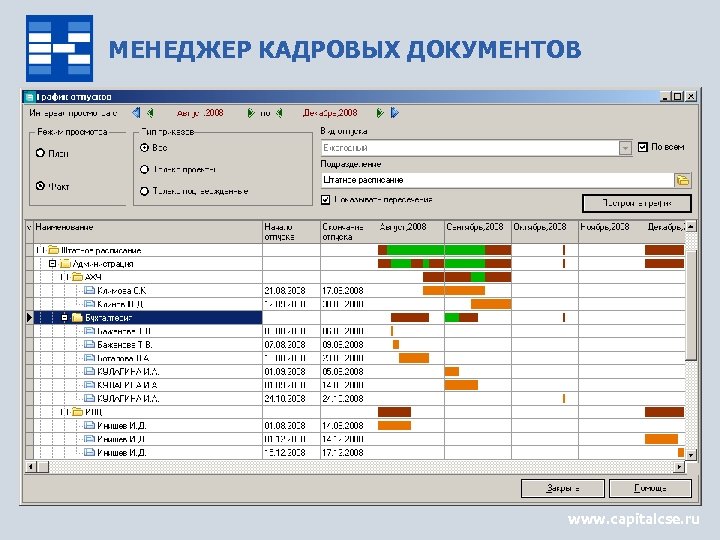Click Потапова Н.А. orange vacation bar
Image resolution: width=720 pixels, height=540 pixels.
point(414,358)
